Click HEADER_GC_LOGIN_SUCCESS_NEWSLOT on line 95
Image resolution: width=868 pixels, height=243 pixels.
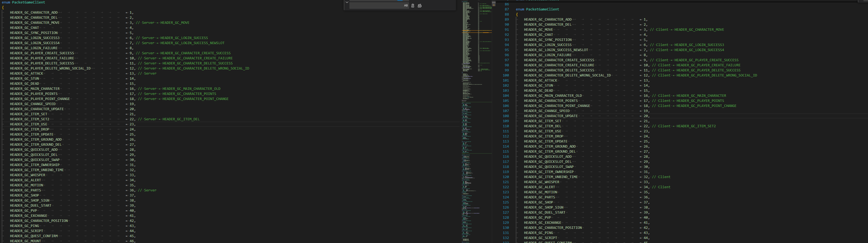(556, 50)
